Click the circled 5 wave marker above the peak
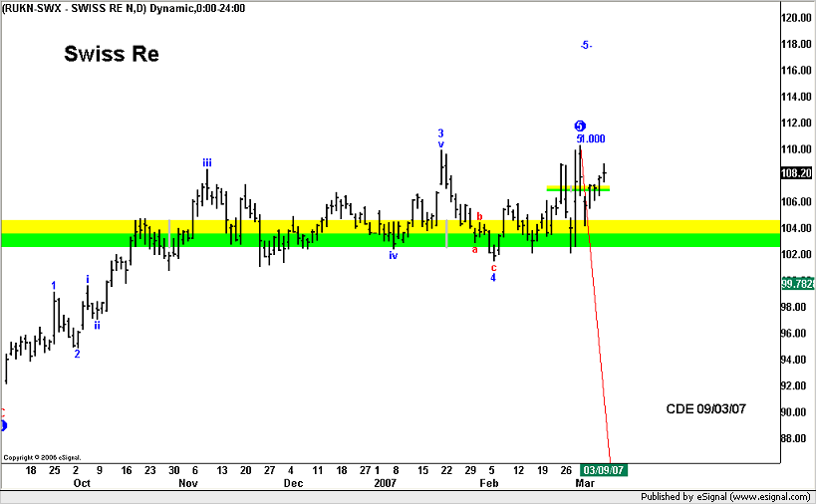Image resolution: width=816 pixels, height=504 pixels. [580, 126]
